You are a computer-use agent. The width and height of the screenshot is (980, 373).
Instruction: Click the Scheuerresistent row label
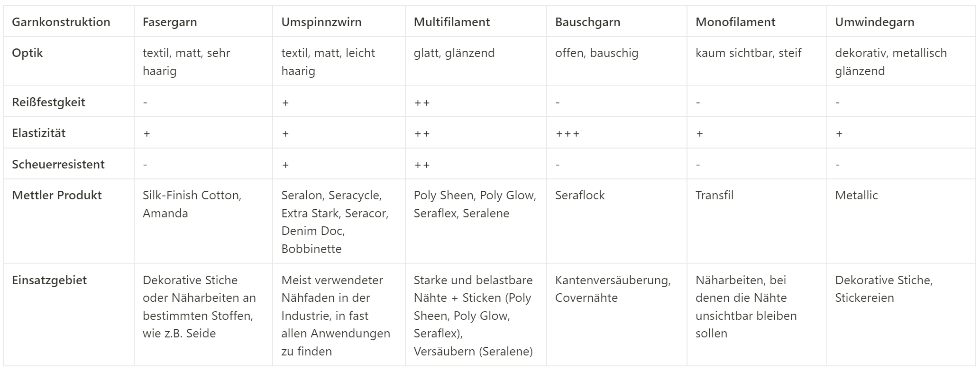click(58, 164)
